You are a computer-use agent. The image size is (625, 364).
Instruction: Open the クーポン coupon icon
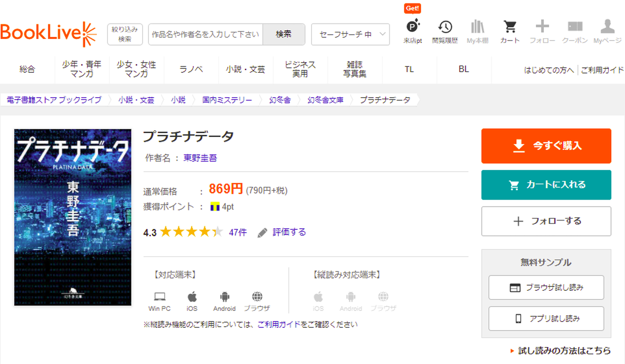(x=575, y=27)
